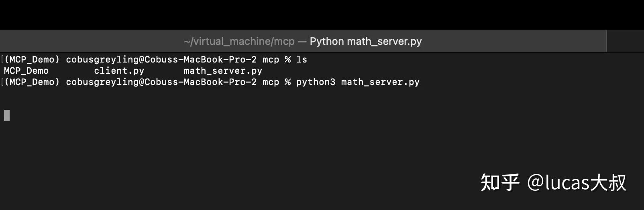This screenshot has height=210, width=644.
Task: Click the (MCP_Demo) prefix on the first prompt line
Action: [x=32, y=60]
